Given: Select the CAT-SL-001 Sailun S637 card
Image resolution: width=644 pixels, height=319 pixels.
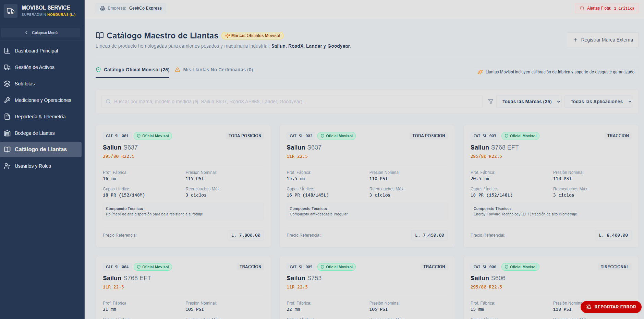Looking at the screenshot, I should click(183, 186).
